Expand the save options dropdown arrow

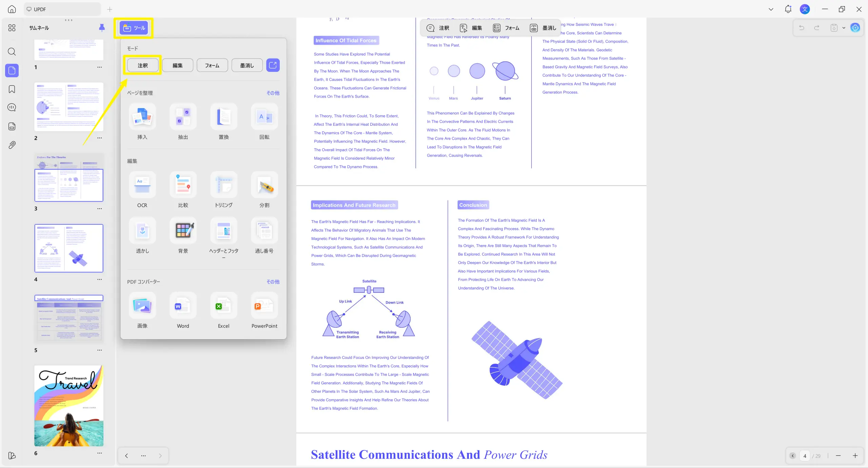click(x=844, y=28)
